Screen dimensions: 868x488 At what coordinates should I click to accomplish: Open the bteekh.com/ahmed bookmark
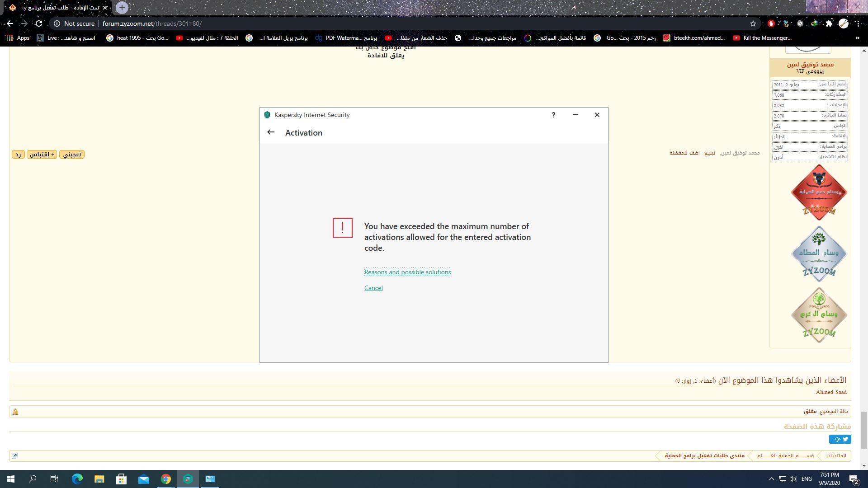coord(694,38)
